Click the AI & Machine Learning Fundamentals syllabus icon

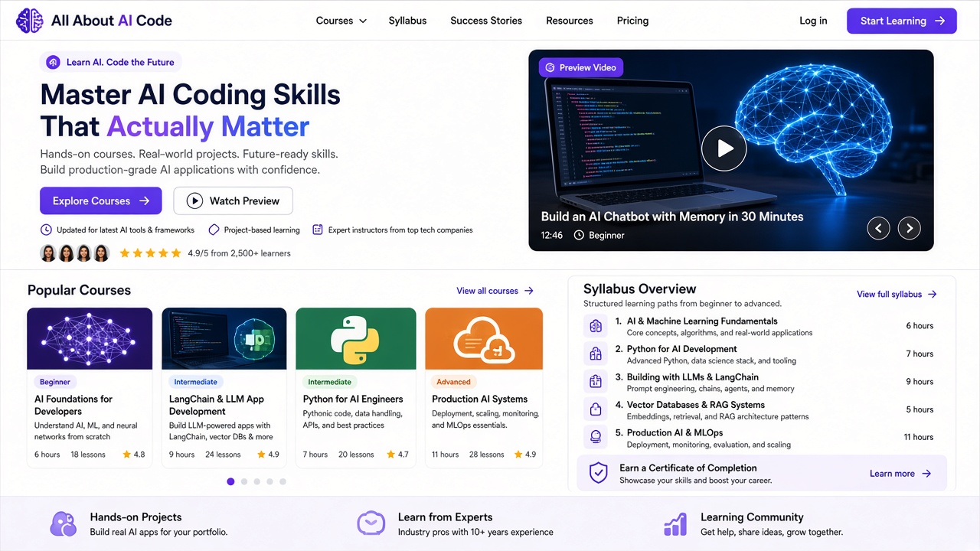pos(595,326)
